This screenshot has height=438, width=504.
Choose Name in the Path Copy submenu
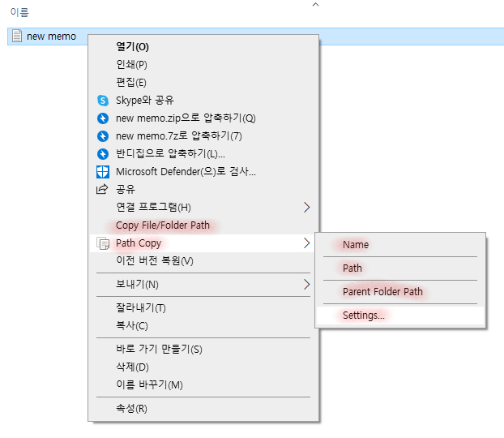point(400,245)
